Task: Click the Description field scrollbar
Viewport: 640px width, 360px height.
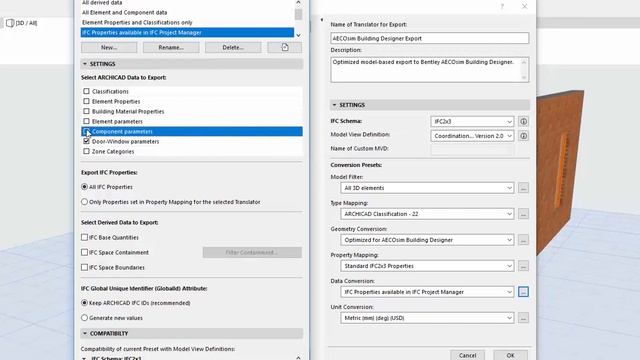Action: pos(524,70)
